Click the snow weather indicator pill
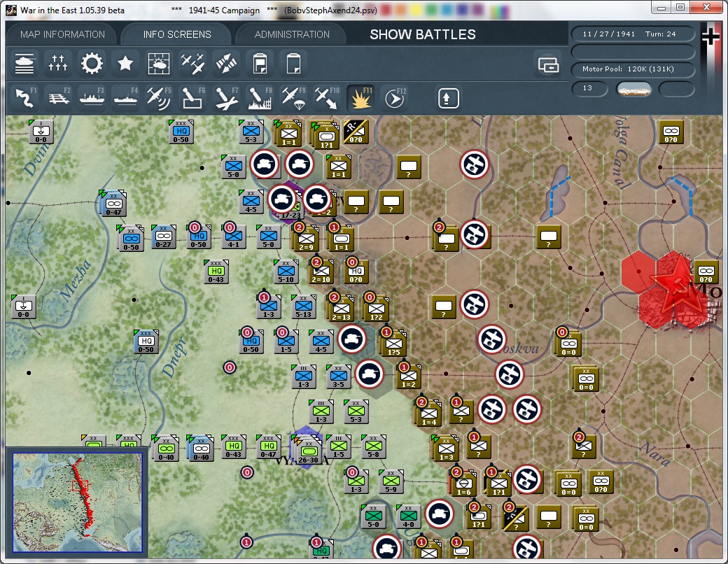 point(633,89)
